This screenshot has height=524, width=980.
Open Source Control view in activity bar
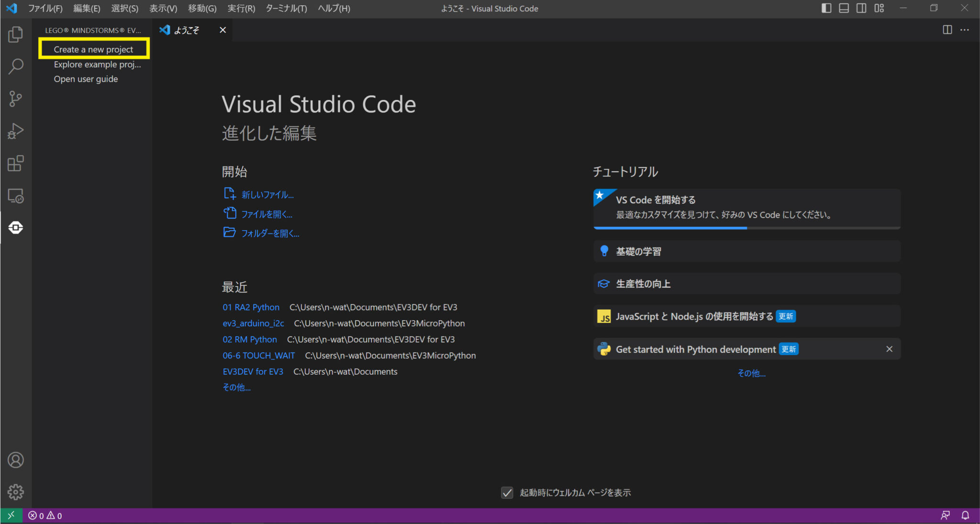pos(16,99)
